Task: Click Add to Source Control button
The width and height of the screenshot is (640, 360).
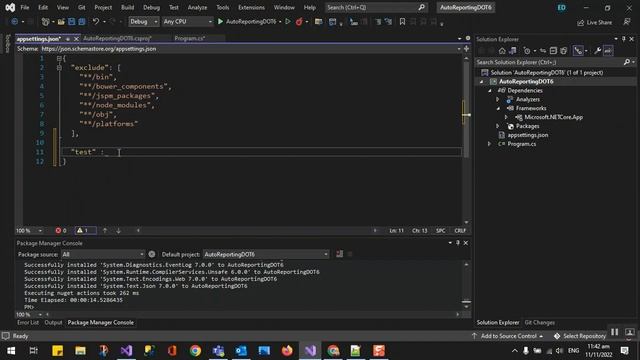Action: 508,336
